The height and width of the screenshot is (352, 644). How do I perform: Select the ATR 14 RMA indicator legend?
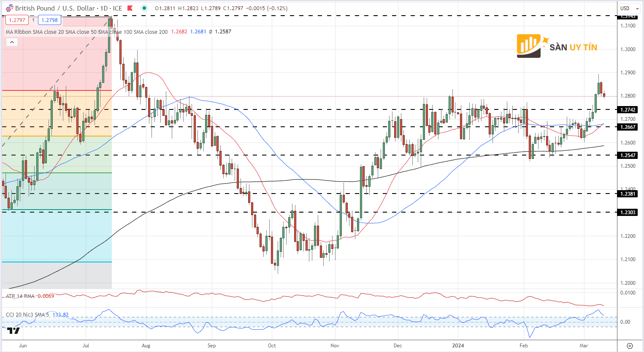tap(20, 296)
